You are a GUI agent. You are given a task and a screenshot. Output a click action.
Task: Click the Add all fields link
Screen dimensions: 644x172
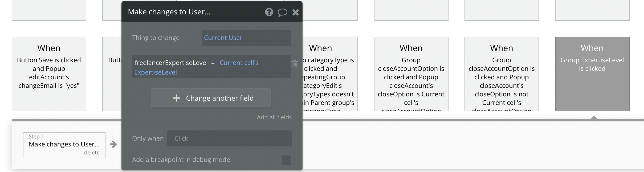274,117
